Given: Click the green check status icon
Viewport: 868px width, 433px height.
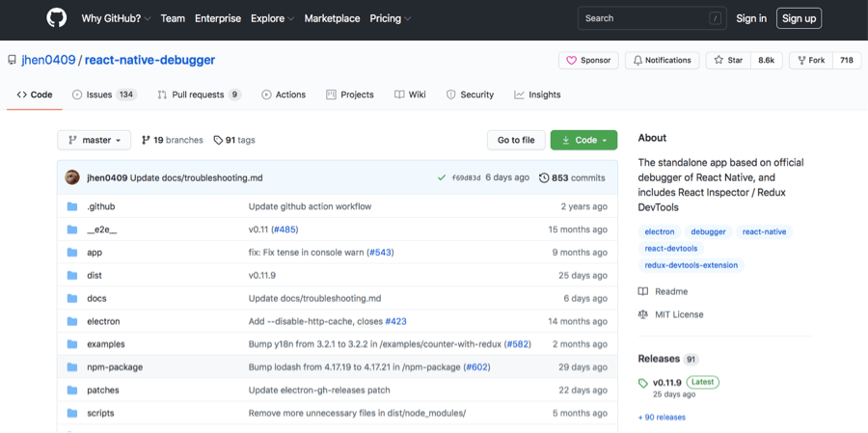Looking at the screenshot, I should pos(441,177).
